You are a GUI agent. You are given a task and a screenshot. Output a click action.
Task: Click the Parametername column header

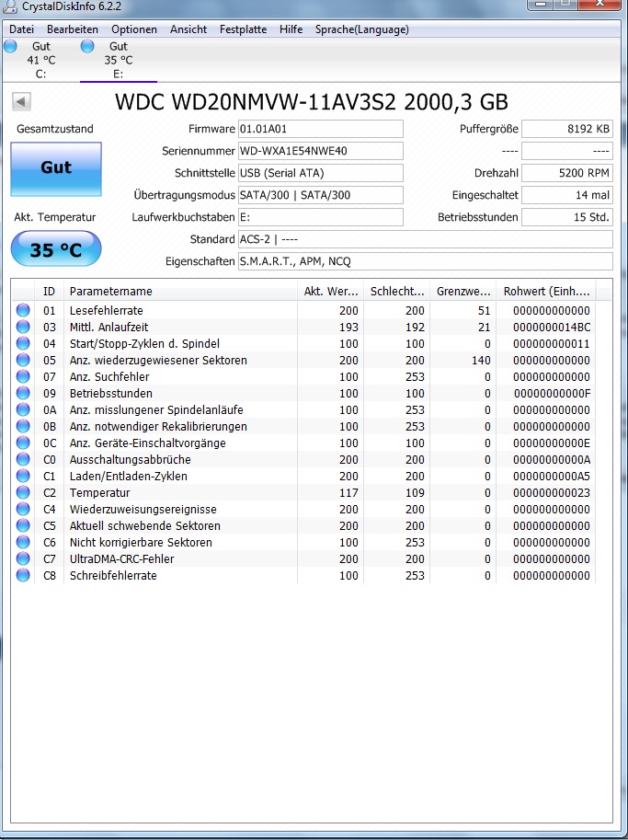pos(180,292)
